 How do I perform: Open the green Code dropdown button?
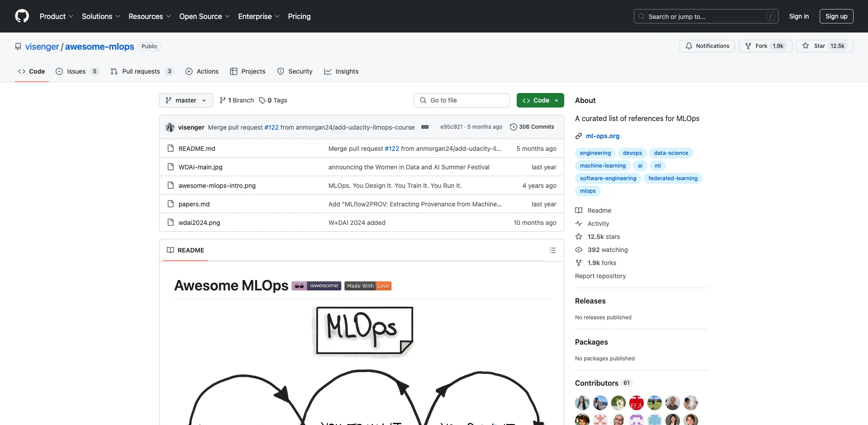[x=540, y=100]
